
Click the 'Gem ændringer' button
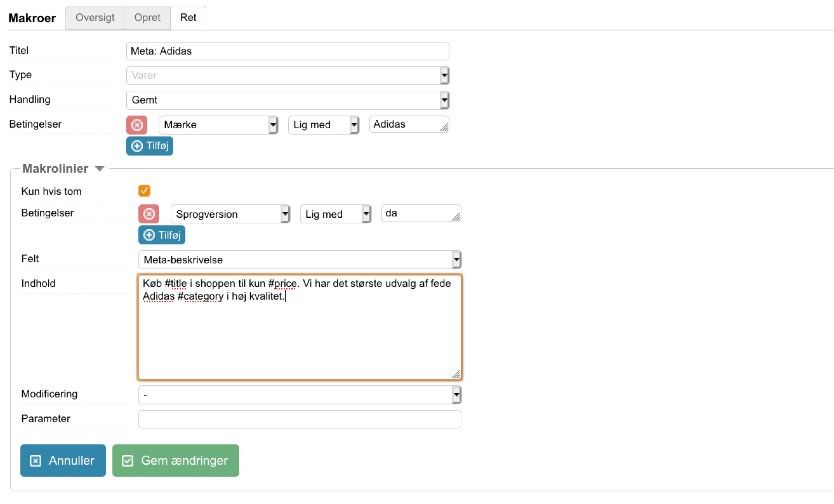click(x=176, y=461)
